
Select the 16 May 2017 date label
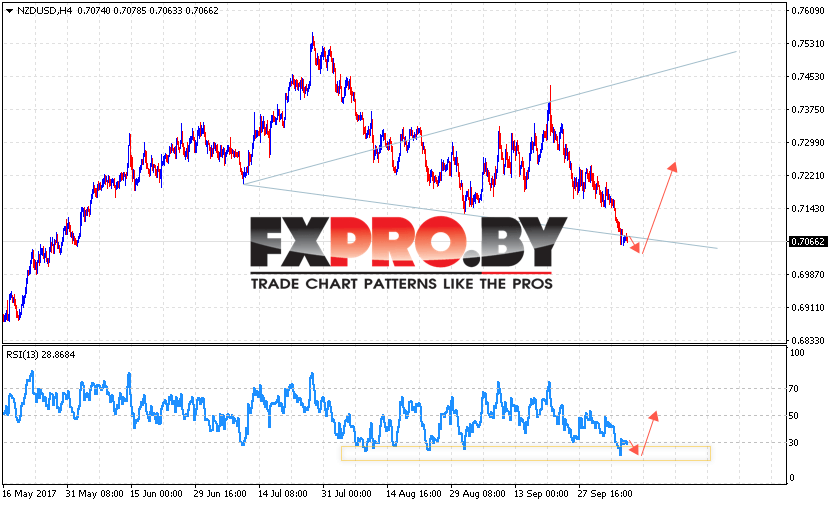click(29, 494)
